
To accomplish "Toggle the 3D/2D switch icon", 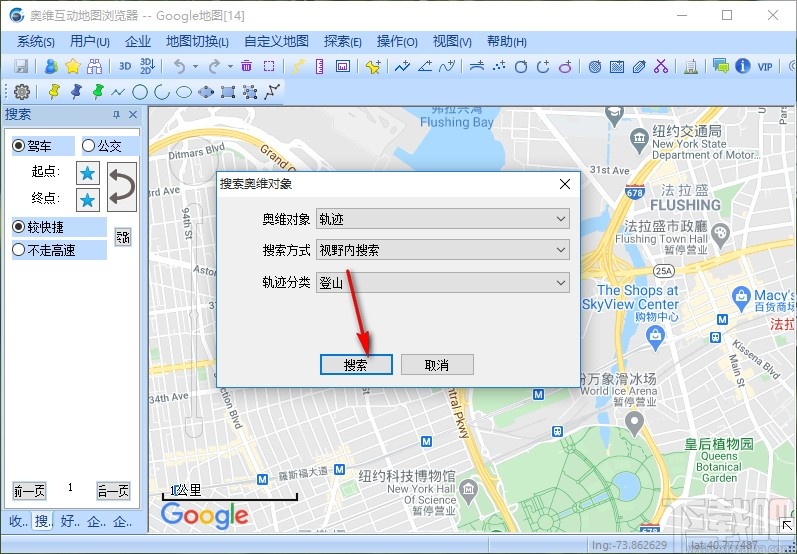I will [x=147, y=66].
